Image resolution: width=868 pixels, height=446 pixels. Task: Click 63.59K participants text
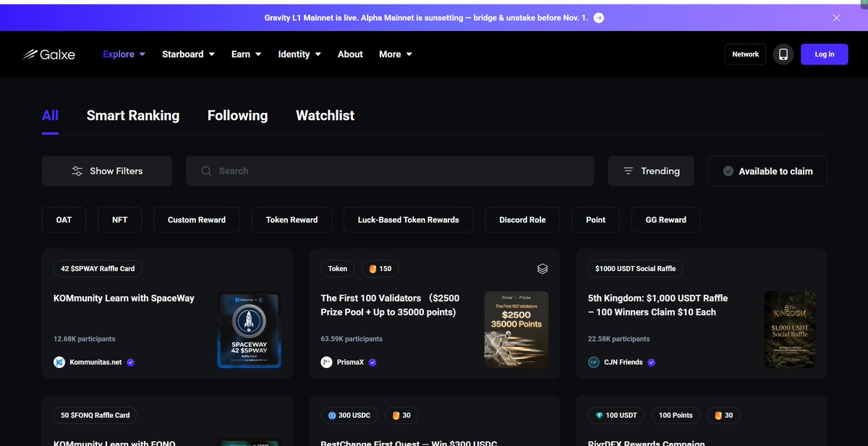352,338
